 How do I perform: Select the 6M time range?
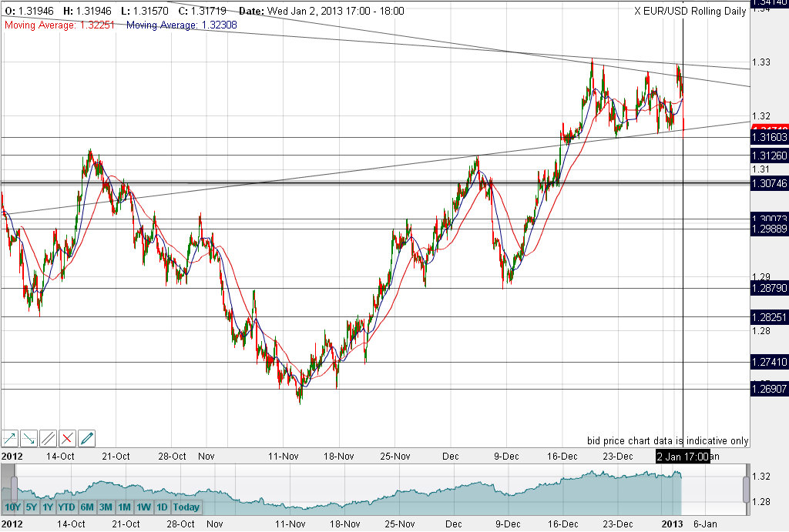[x=87, y=507]
